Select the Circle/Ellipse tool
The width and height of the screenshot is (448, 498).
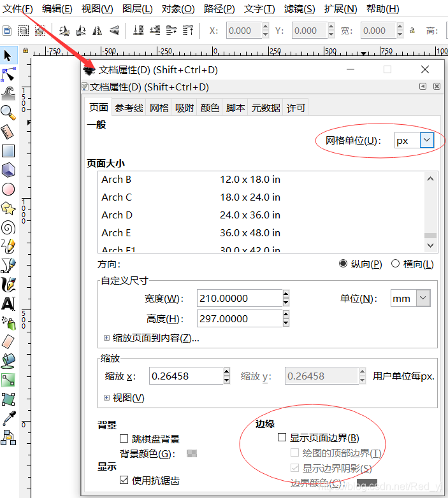point(8,189)
